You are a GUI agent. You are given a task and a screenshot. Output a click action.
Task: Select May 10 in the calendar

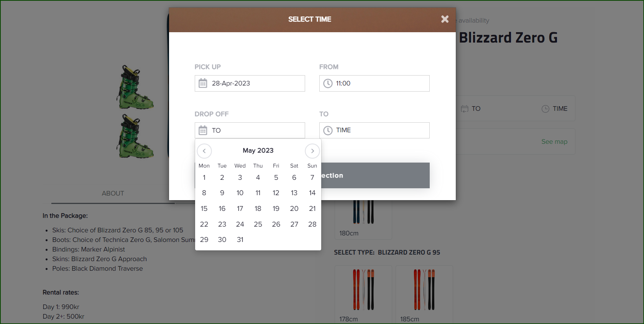pos(240,193)
